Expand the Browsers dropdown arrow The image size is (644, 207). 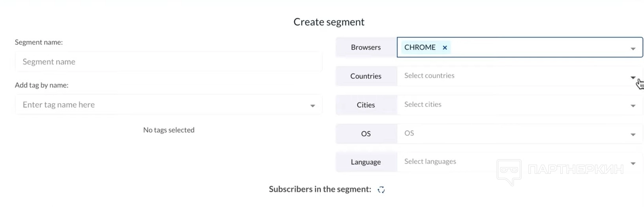(x=633, y=49)
